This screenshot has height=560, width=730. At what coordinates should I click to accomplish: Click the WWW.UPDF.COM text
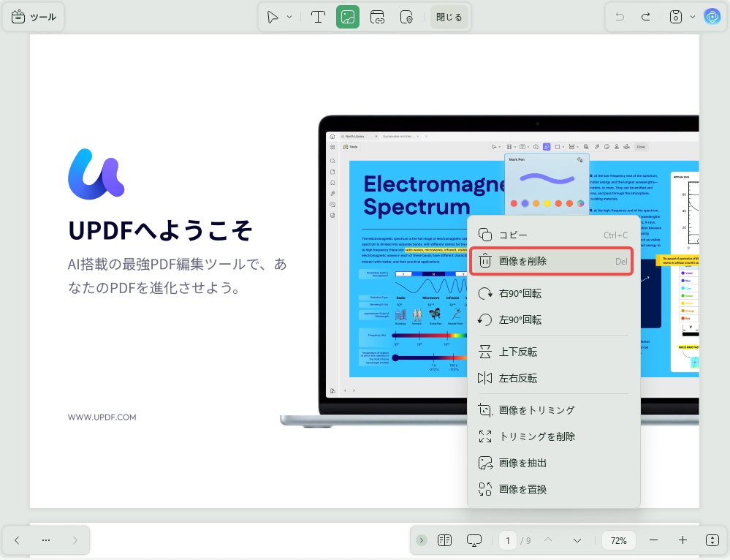102,417
